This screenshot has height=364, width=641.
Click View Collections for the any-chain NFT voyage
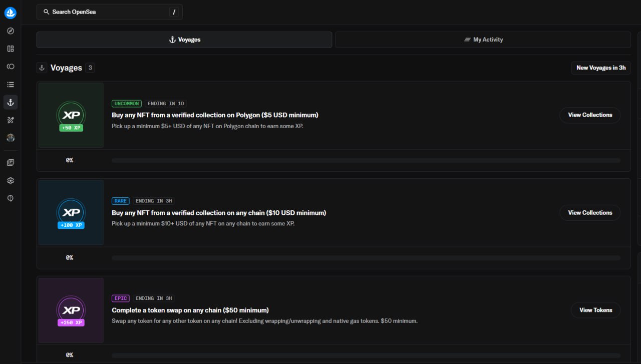point(590,213)
